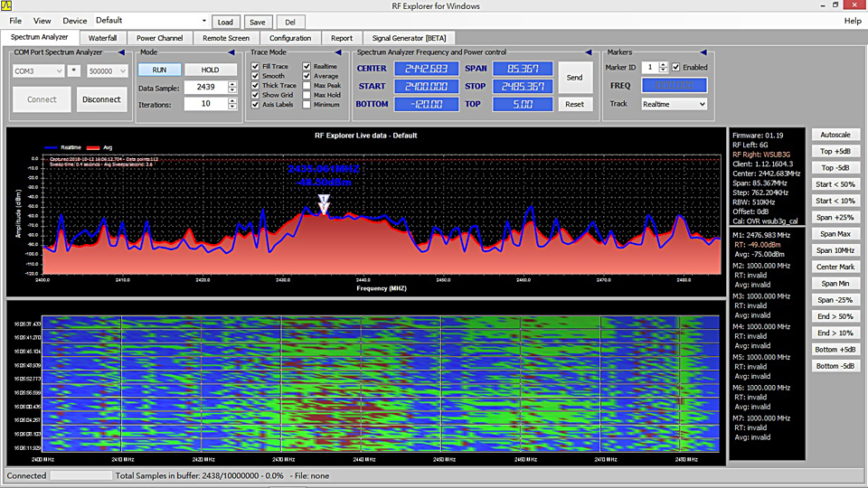
Task: Click the Span Max button
Action: point(835,234)
